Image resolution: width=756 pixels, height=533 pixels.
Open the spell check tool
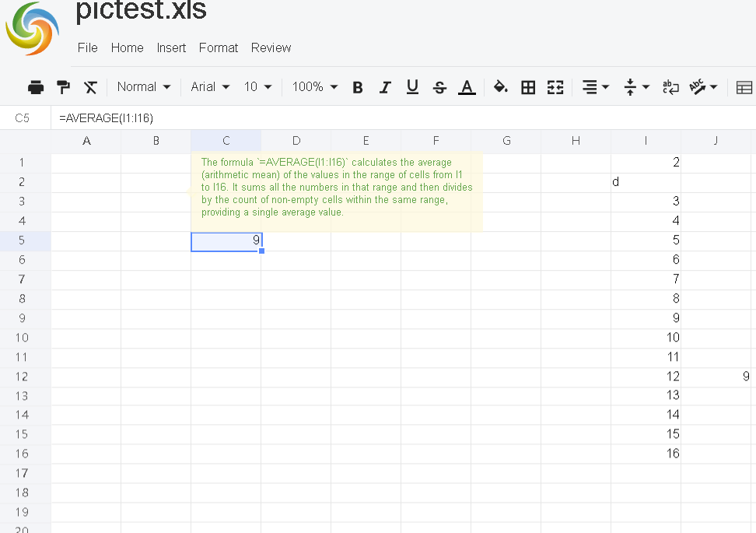(703, 87)
